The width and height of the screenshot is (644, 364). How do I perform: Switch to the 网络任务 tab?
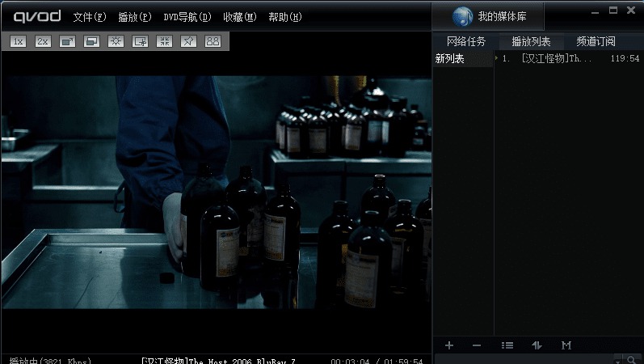466,41
